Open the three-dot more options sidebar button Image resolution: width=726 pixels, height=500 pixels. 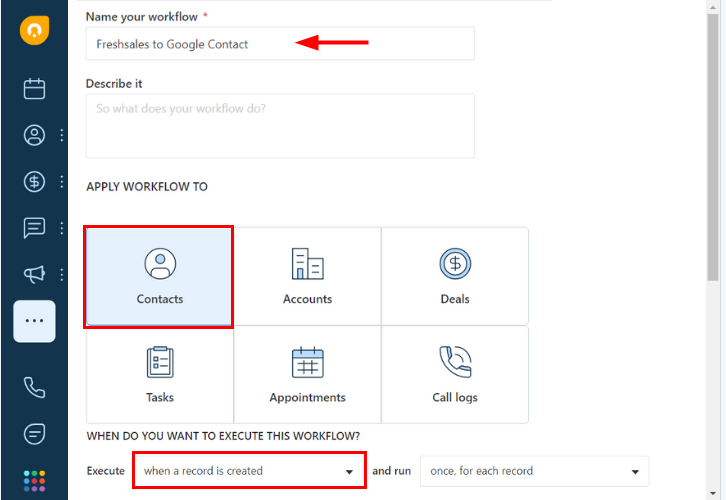point(34,321)
